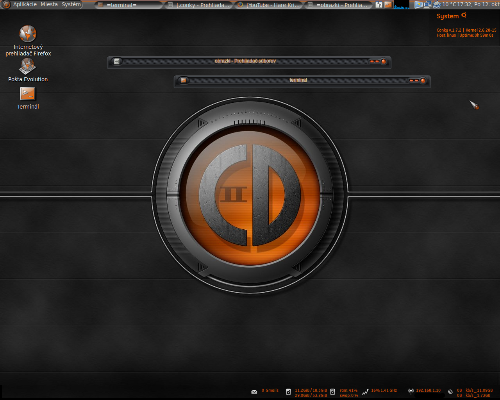This screenshot has width=500, height=400.
Task: Open the Aplikácie menu
Action: pos(25,4)
